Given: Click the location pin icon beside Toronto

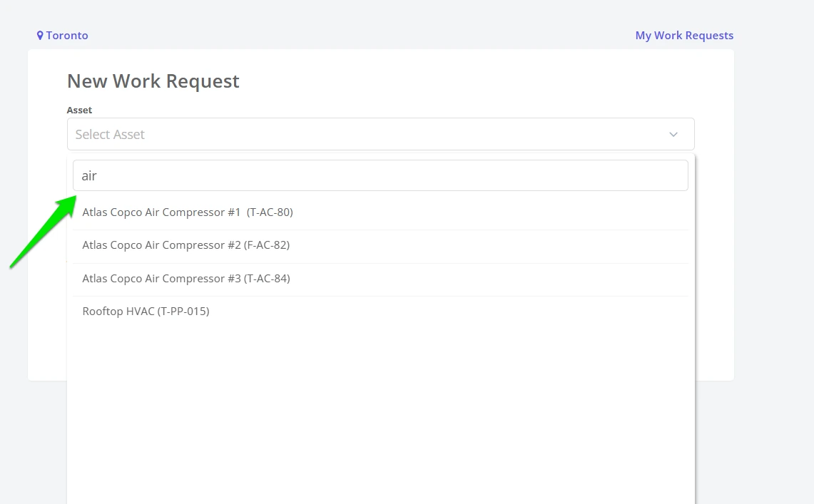Looking at the screenshot, I should click(40, 35).
